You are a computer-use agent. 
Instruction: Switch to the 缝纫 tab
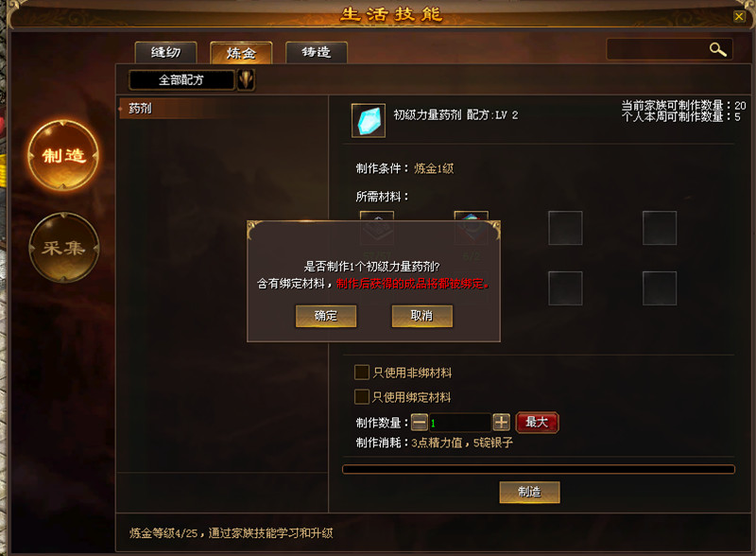click(x=166, y=52)
